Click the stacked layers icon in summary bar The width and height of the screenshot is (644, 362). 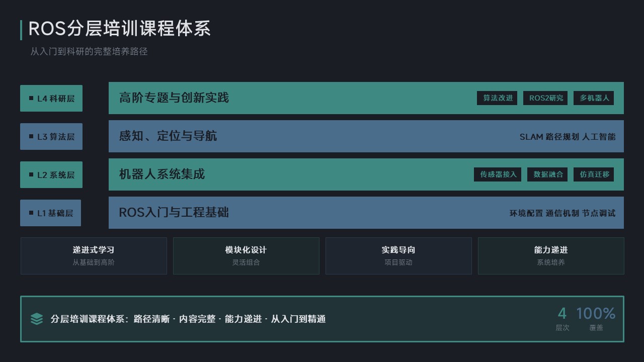(x=37, y=319)
